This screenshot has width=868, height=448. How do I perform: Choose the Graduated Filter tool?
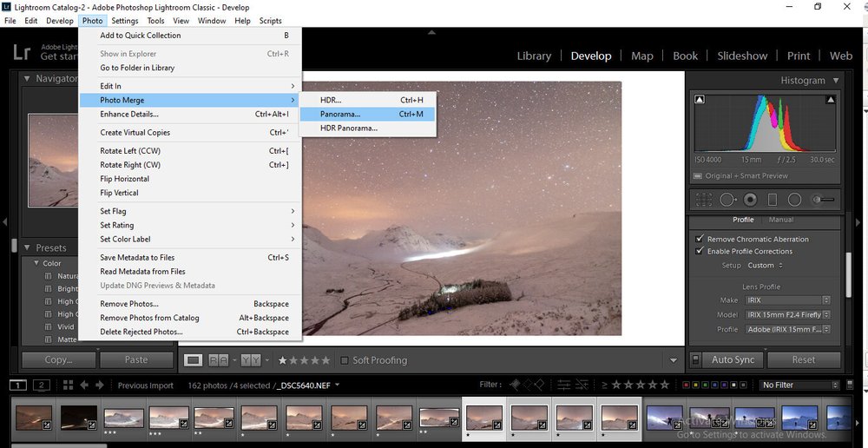click(x=773, y=200)
